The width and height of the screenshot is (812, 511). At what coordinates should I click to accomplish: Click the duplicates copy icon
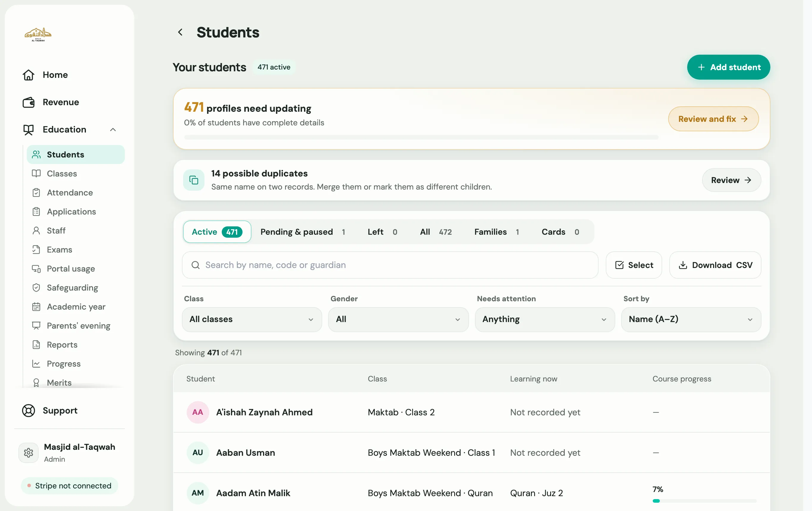194,180
